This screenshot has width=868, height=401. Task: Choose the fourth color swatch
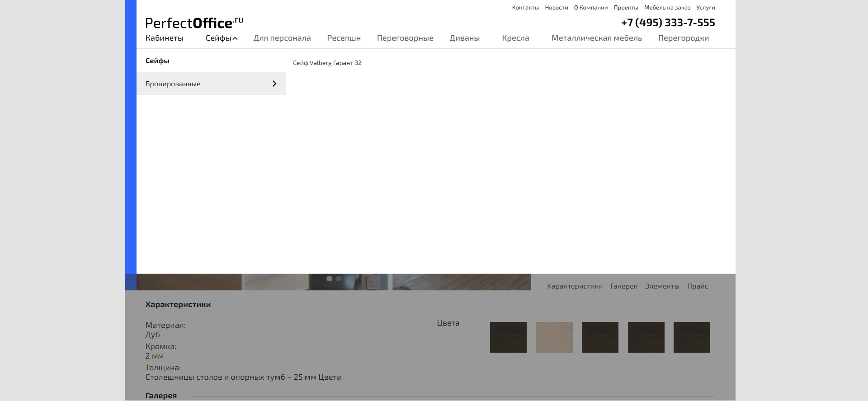(x=646, y=337)
